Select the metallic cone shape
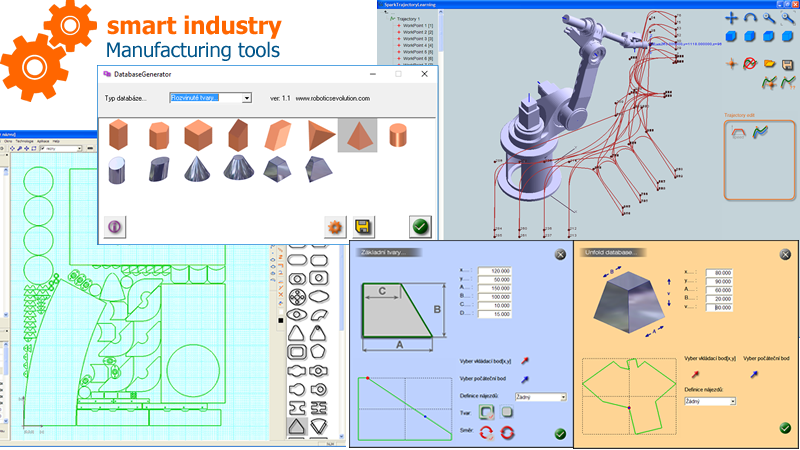Viewport: 800px width, 450px height. click(197, 168)
